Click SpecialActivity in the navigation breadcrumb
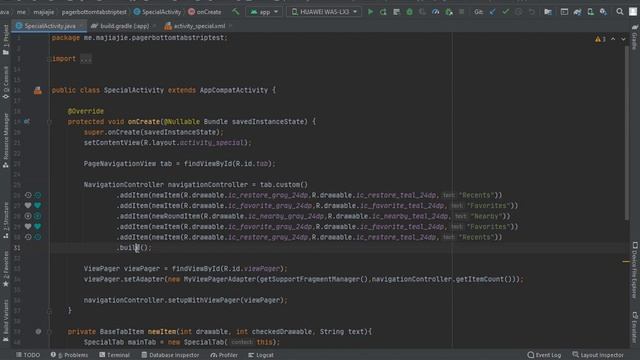 [x=157, y=12]
